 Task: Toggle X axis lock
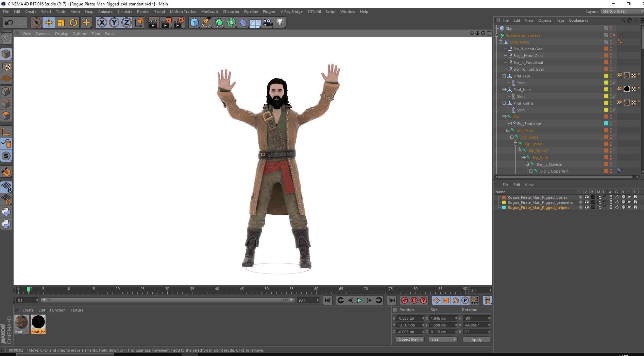click(x=102, y=23)
